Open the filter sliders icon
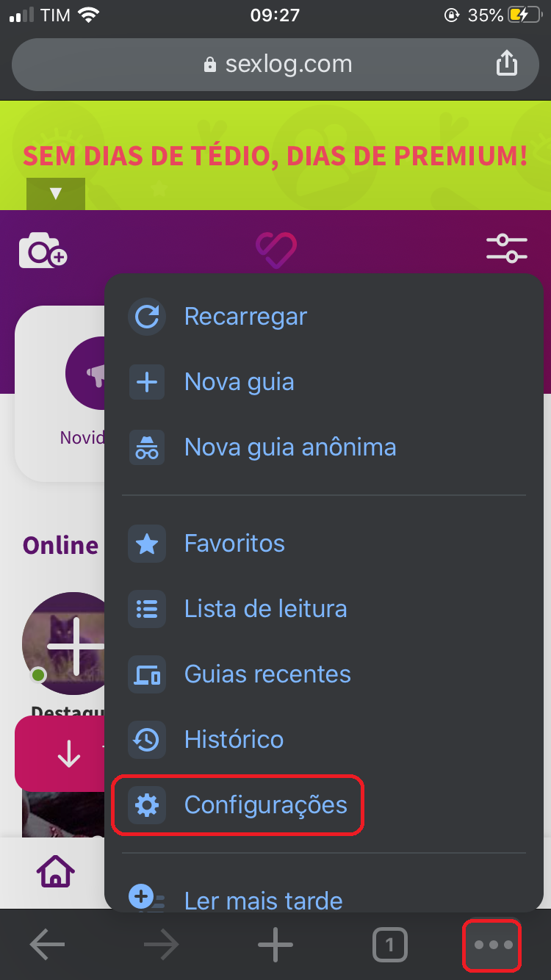This screenshot has height=980, width=551. point(507,248)
